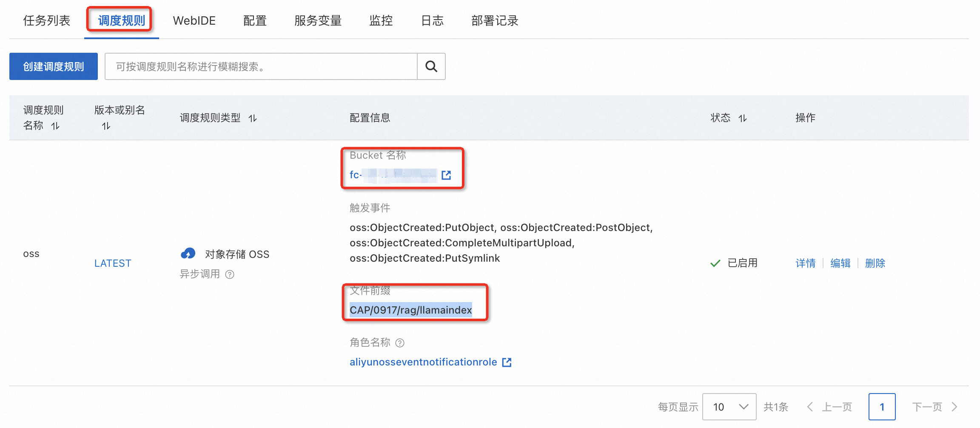Click the help icon beside 角色名称
This screenshot has width=980, height=428.
(x=400, y=343)
